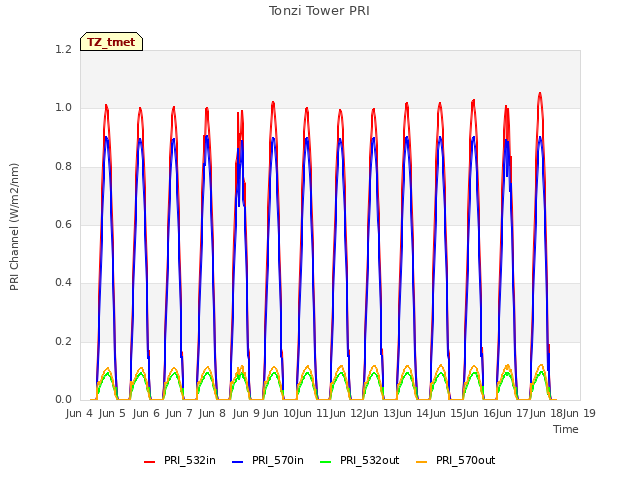Click the Jun 9 x-axis tick label
The width and height of the screenshot is (640, 480).
pyautogui.click(x=246, y=413)
